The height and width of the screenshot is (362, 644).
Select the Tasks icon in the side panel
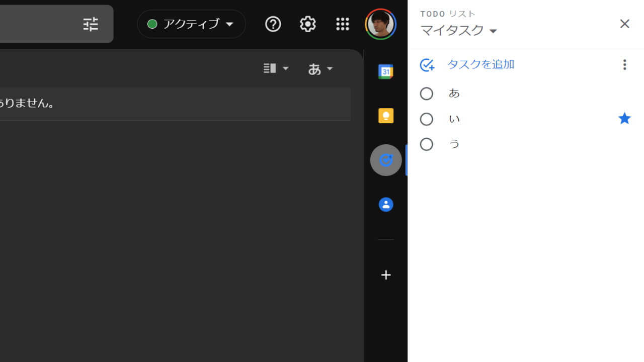(385, 160)
